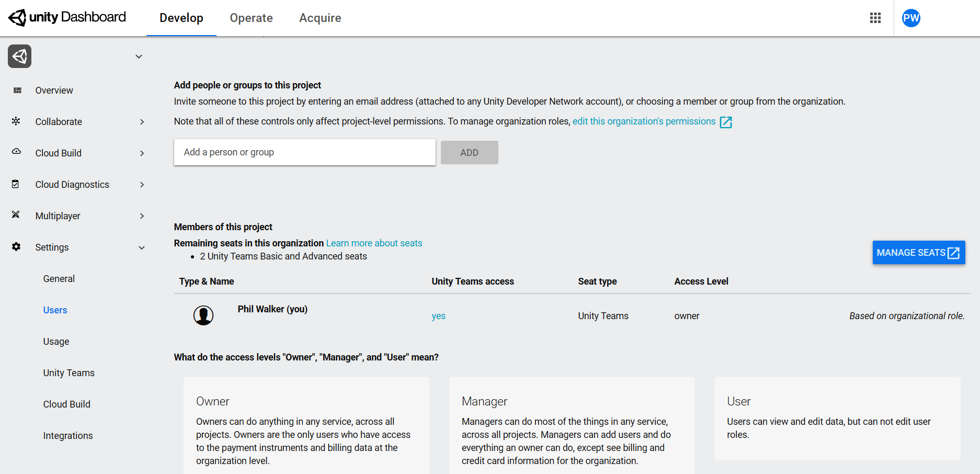Screen dimensions: 980x474
Task: Click the 'yes' Unity Teams access link
Action: click(x=438, y=316)
